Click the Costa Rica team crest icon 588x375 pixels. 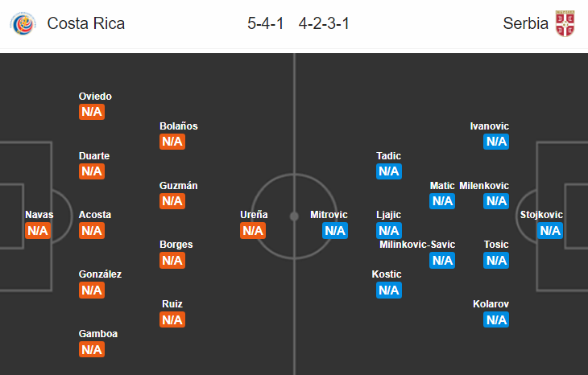tap(23, 23)
